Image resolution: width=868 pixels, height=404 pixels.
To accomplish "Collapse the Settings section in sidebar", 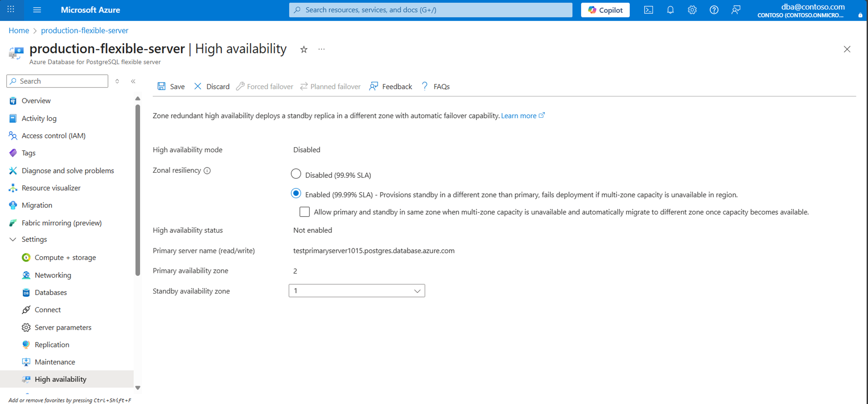I will pos(13,239).
